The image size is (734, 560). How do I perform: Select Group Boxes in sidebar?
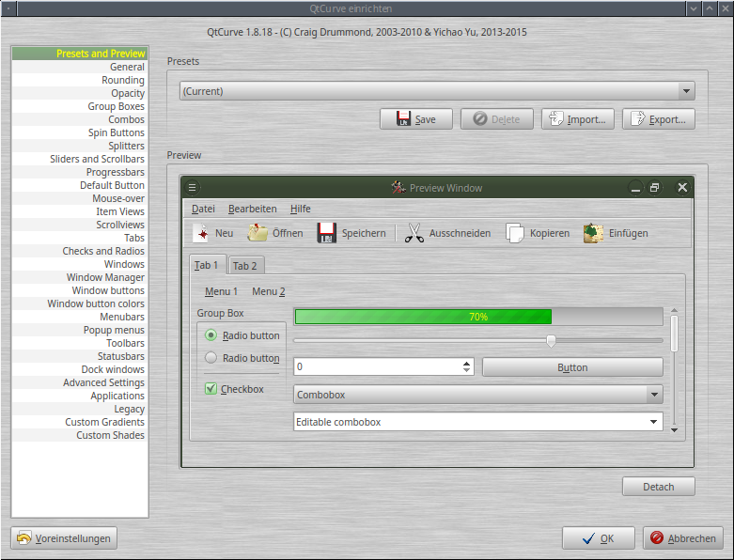tap(80, 106)
